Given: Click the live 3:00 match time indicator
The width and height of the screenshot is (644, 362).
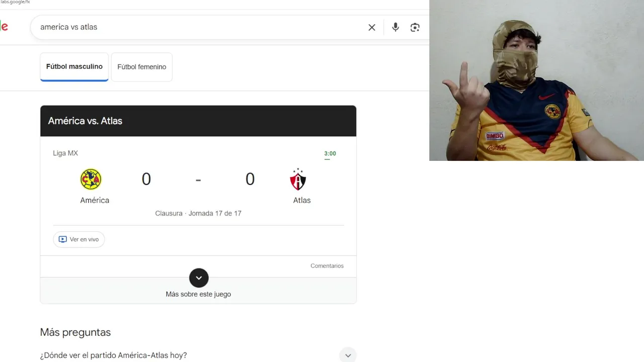Looking at the screenshot, I should (x=330, y=154).
